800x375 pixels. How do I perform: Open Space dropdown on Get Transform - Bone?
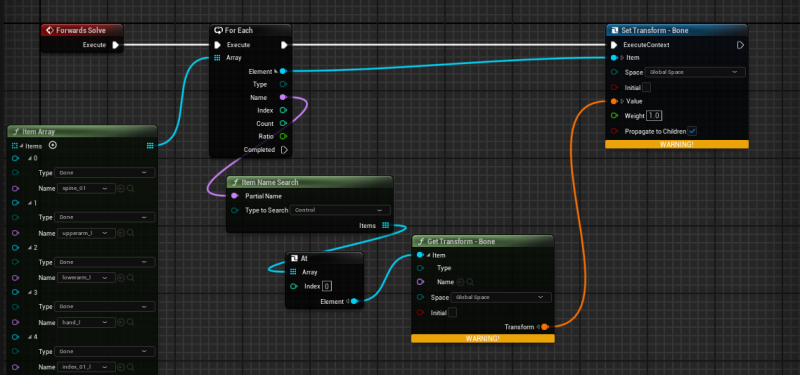(501, 297)
